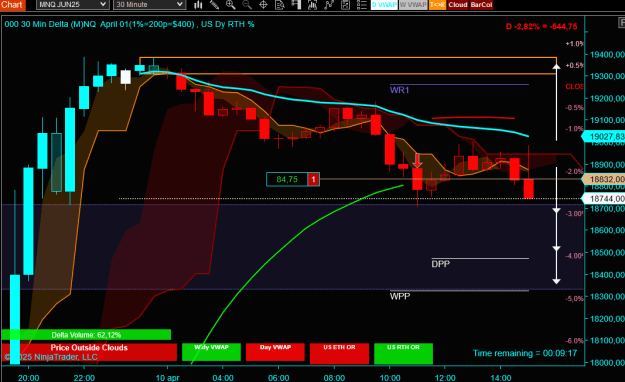Click the US ETH OR red status box
The height and width of the screenshot is (382, 625).
(x=339, y=353)
